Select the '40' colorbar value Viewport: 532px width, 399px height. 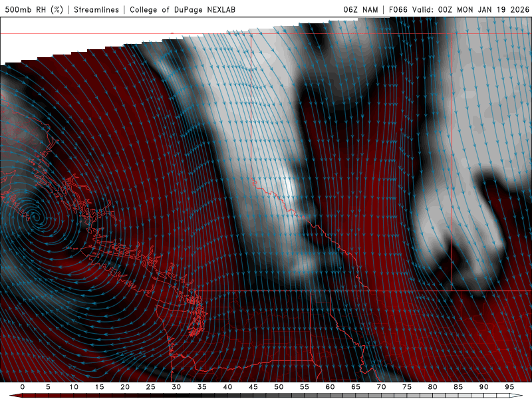[x=227, y=387]
